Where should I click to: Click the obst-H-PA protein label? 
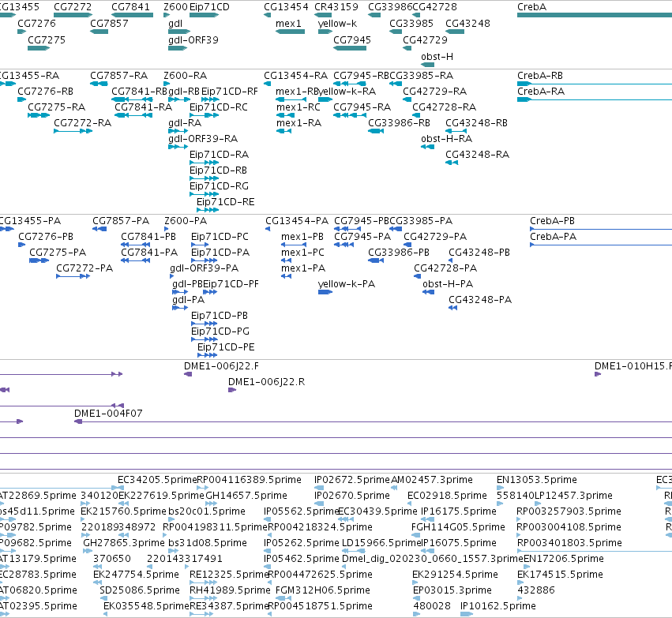[448, 284]
